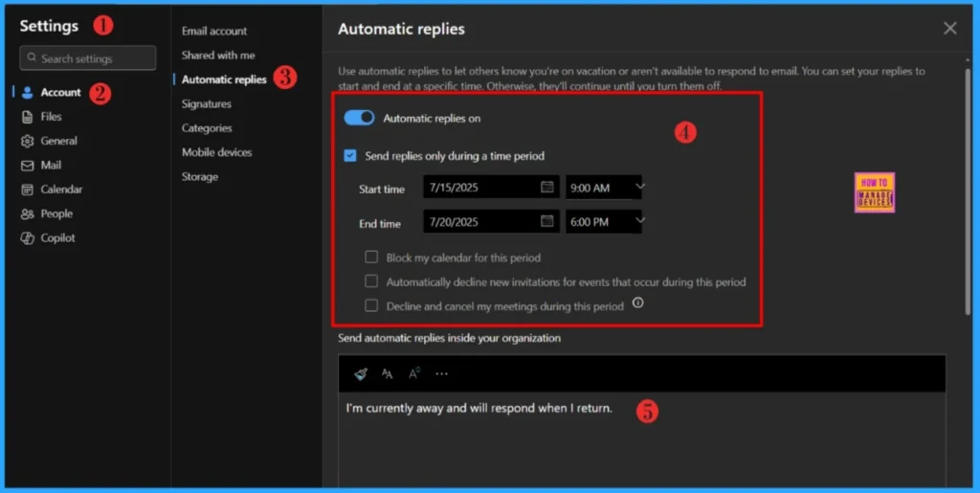Select the Calendar settings category
This screenshot has width=980, height=493.
61,190
